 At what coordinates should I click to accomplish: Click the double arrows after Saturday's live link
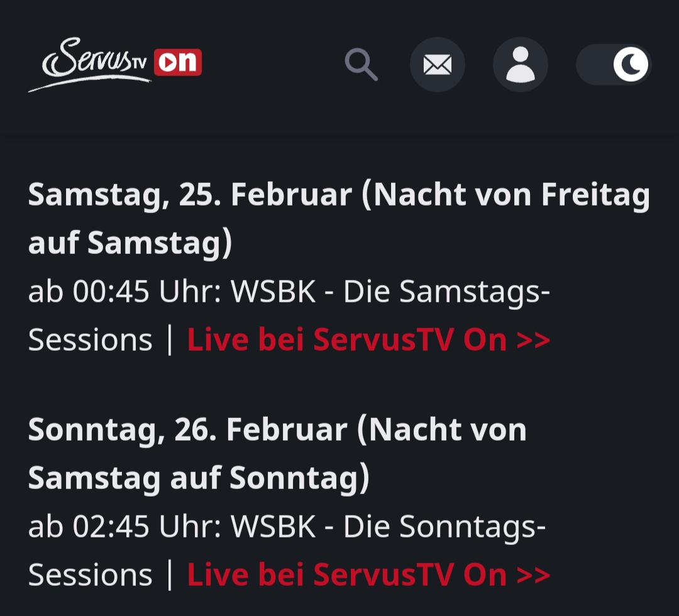(533, 340)
